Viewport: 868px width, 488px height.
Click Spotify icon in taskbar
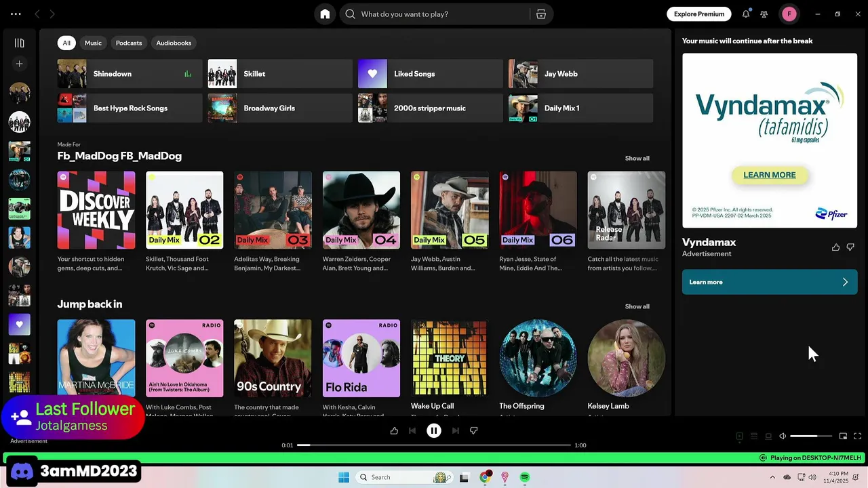pyautogui.click(x=525, y=477)
